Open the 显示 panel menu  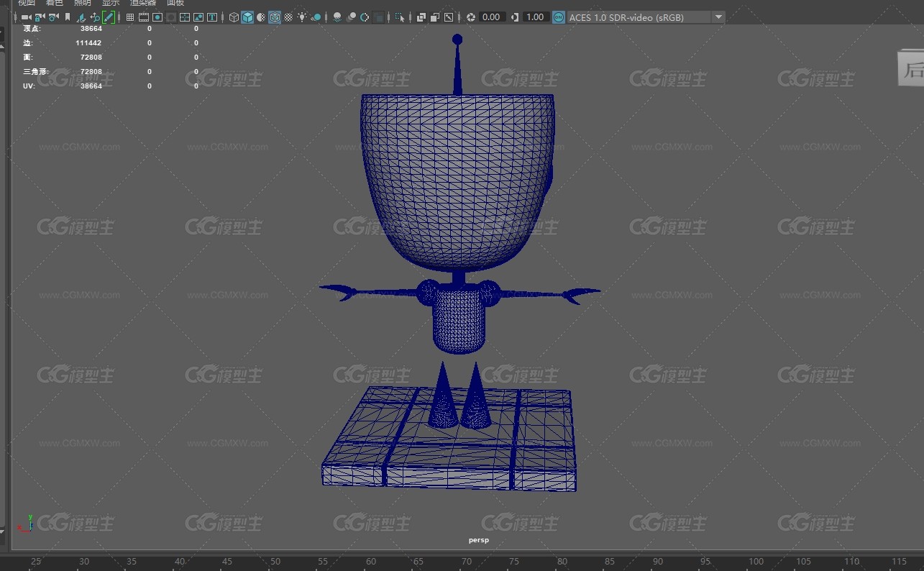coord(111,3)
